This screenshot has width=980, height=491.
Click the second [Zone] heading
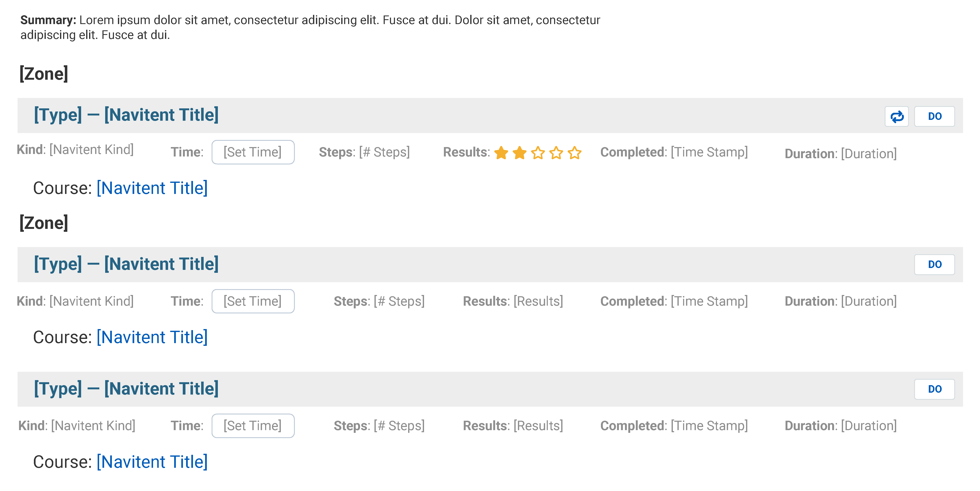[44, 223]
